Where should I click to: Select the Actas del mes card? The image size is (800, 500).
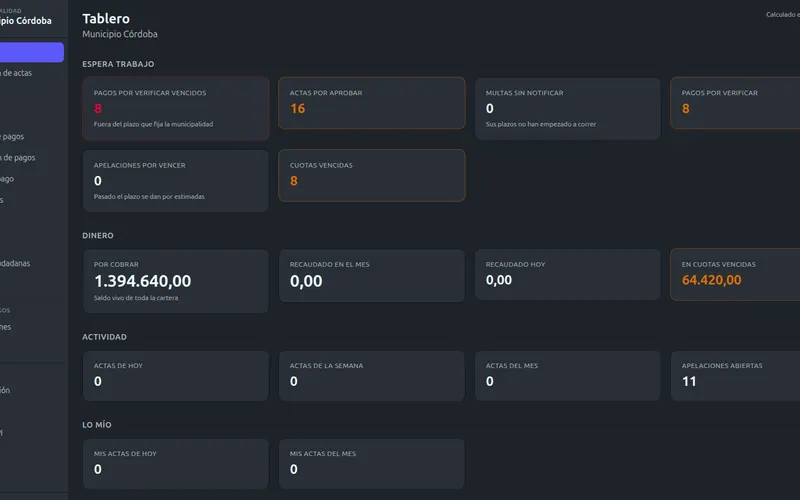point(567,376)
